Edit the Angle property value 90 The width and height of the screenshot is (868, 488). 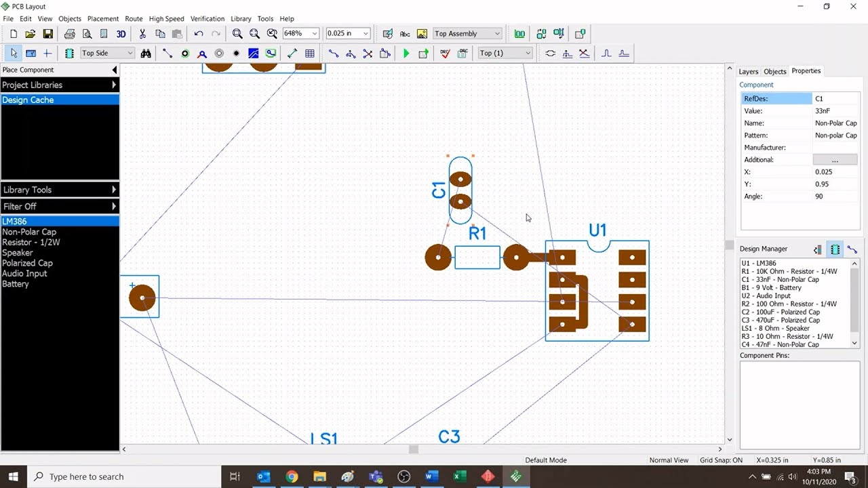835,197
